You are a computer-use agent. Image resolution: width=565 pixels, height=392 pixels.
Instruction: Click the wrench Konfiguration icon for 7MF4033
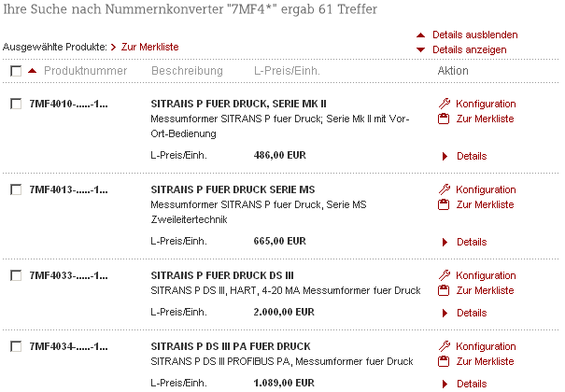(445, 275)
